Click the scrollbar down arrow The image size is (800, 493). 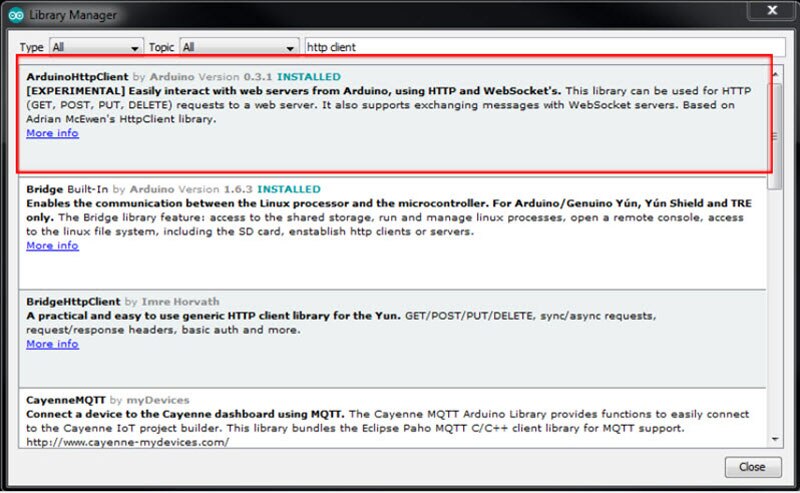pos(776,439)
